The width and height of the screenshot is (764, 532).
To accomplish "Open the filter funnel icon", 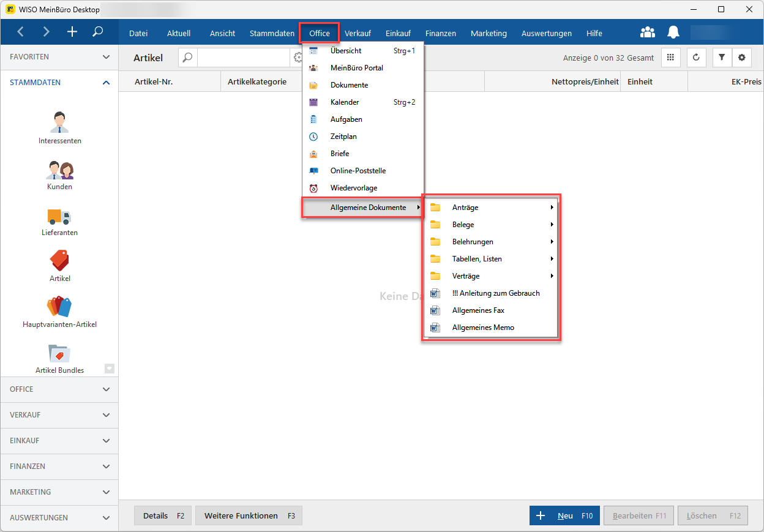I will [x=722, y=58].
